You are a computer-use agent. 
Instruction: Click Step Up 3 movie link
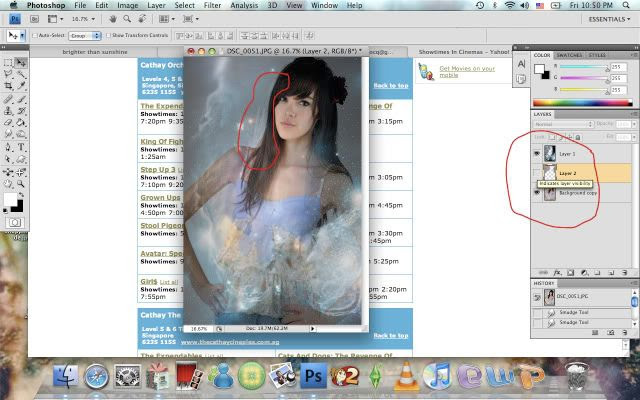tap(158, 169)
